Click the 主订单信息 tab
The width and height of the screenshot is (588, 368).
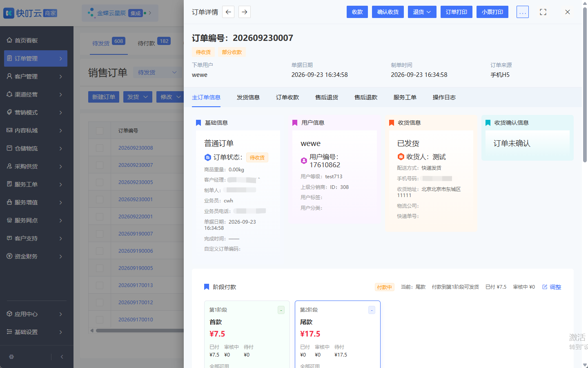[x=206, y=97]
